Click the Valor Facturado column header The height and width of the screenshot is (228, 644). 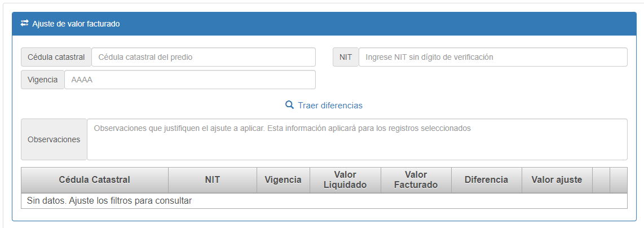point(416,180)
